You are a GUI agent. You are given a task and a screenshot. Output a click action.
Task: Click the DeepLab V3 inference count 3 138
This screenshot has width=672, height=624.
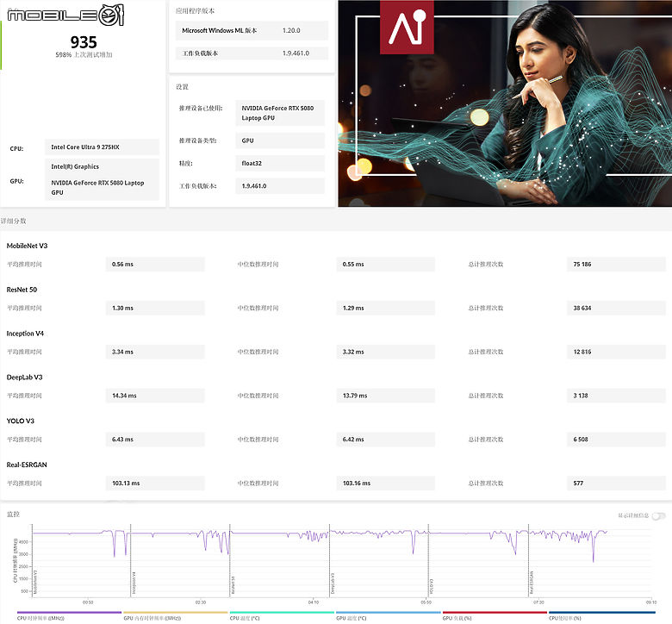click(x=616, y=396)
